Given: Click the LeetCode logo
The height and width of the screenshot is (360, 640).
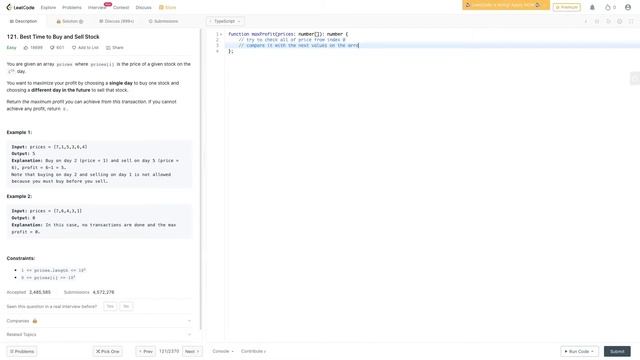Looking at the screenshot, I should point(20,7).
